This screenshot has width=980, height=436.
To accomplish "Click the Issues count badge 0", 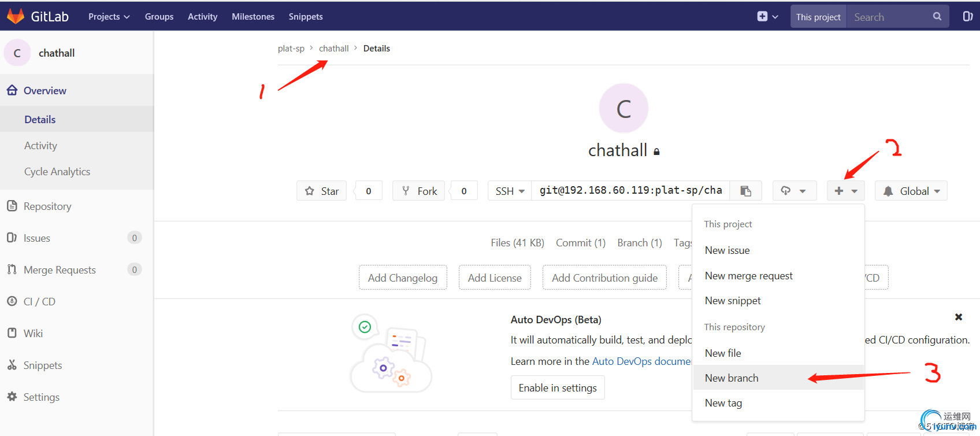I will coord(135,238).
